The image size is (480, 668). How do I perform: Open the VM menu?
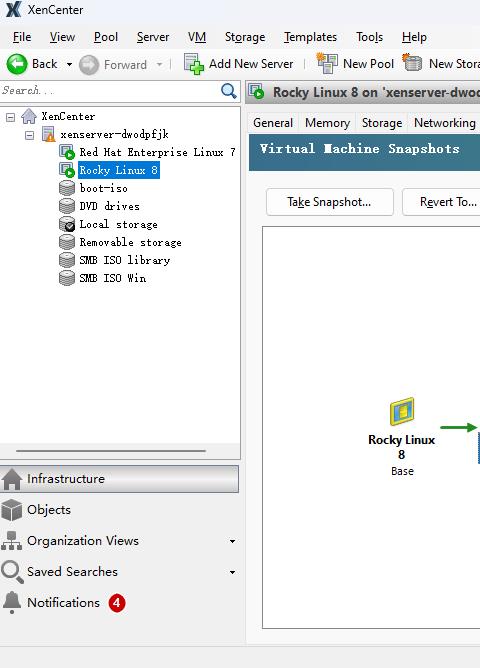[x=197, y=37]
